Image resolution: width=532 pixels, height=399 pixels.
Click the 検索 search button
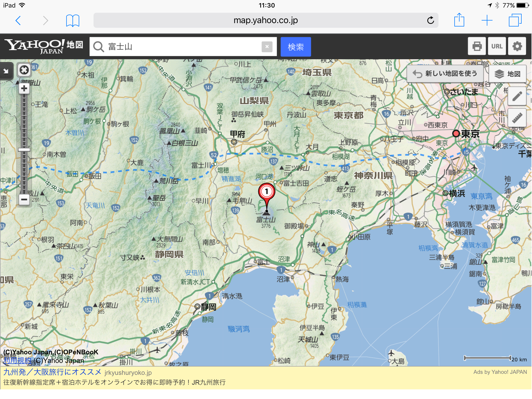(x=296, y=46)
